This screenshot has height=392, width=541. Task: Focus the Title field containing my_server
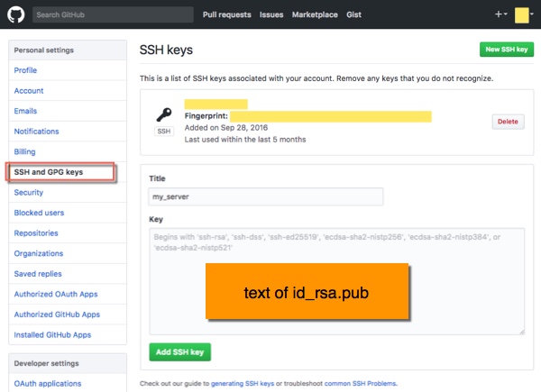click(266, 196)
